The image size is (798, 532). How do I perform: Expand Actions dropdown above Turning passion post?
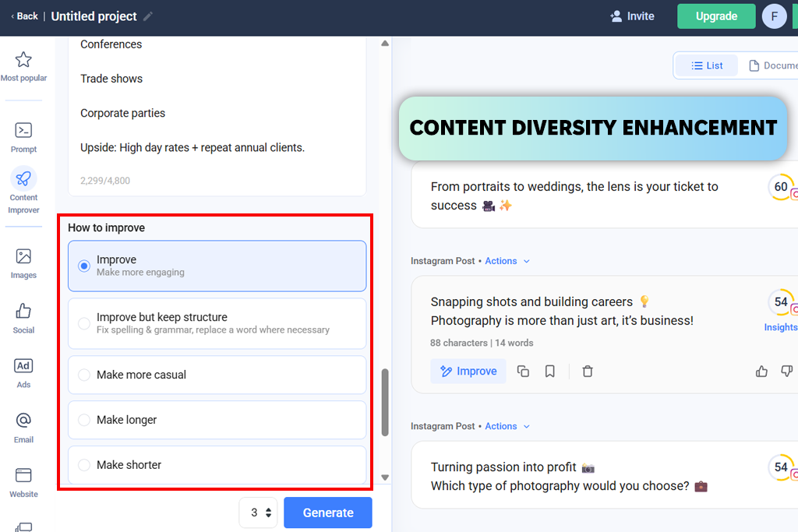[507, 426]
